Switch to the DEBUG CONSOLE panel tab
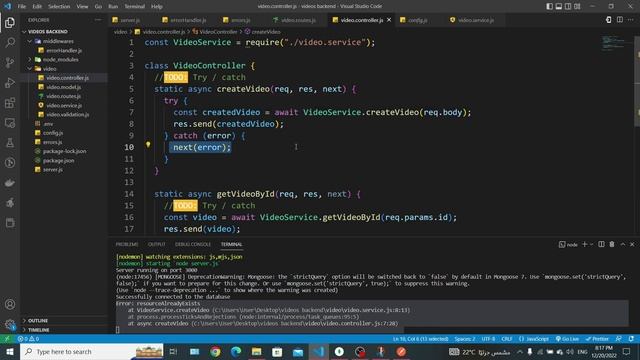The image size is (640, 360). click(193, 244)
